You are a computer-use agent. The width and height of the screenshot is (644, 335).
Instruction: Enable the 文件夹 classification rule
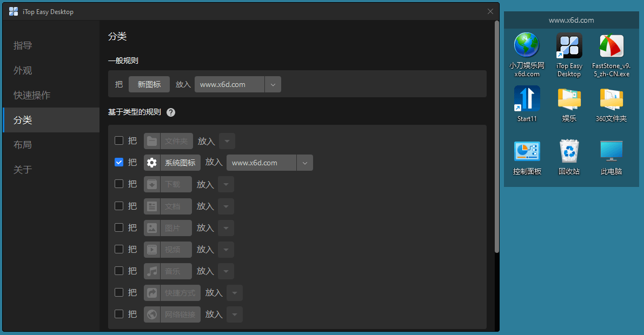118,141
